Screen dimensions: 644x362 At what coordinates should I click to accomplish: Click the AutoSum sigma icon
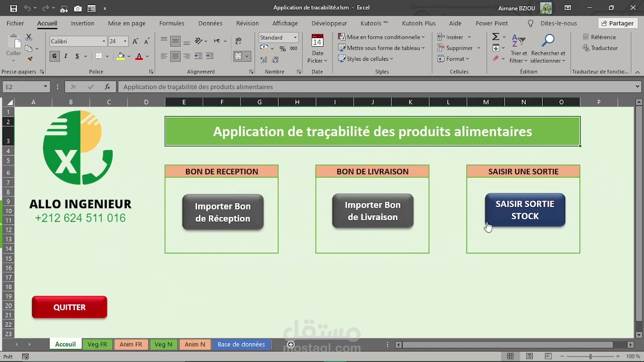[x=496, y=37]
